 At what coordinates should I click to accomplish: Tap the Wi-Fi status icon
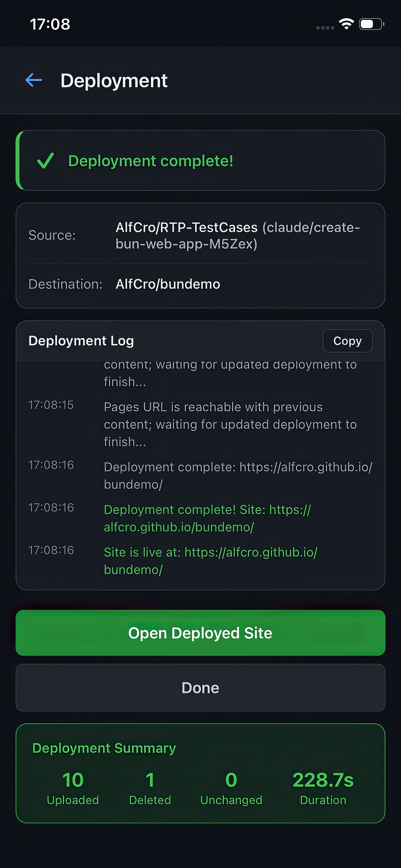(346, 24)
